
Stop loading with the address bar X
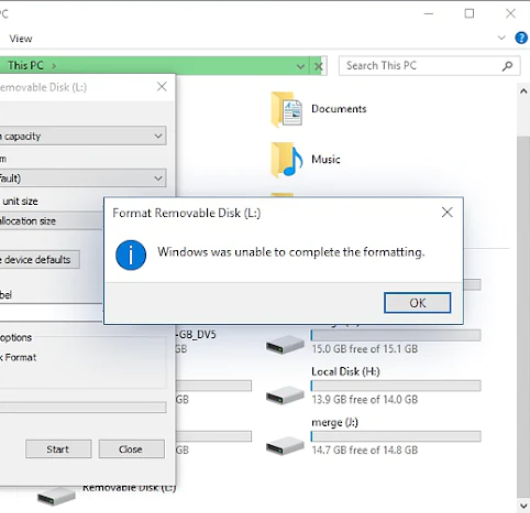(x=318, y=66)
